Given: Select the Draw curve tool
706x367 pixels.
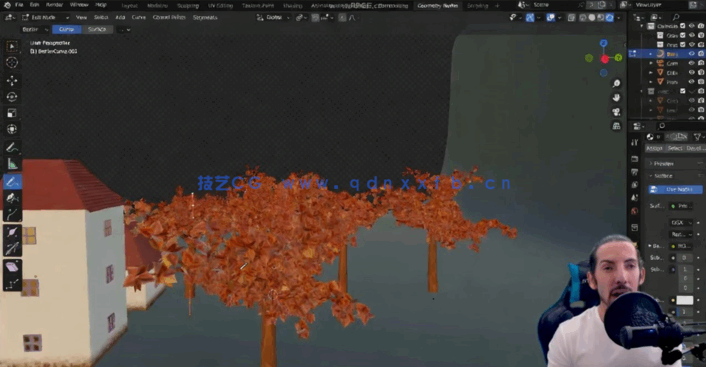Looking at the screenshot, I should click(12, 181).
